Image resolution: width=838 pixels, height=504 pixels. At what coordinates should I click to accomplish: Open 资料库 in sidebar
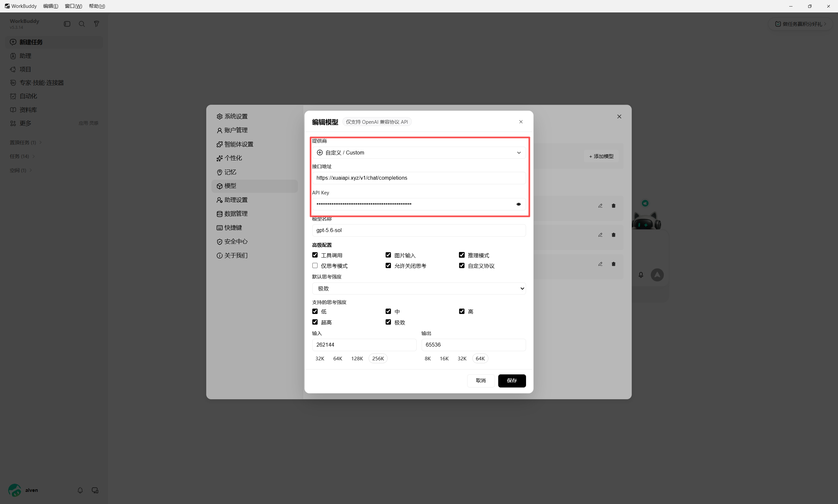pyautogui.click(x=55, y=110)
